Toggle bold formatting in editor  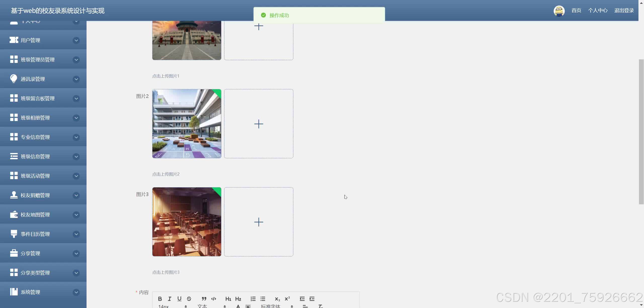click(x=160, y=299)
